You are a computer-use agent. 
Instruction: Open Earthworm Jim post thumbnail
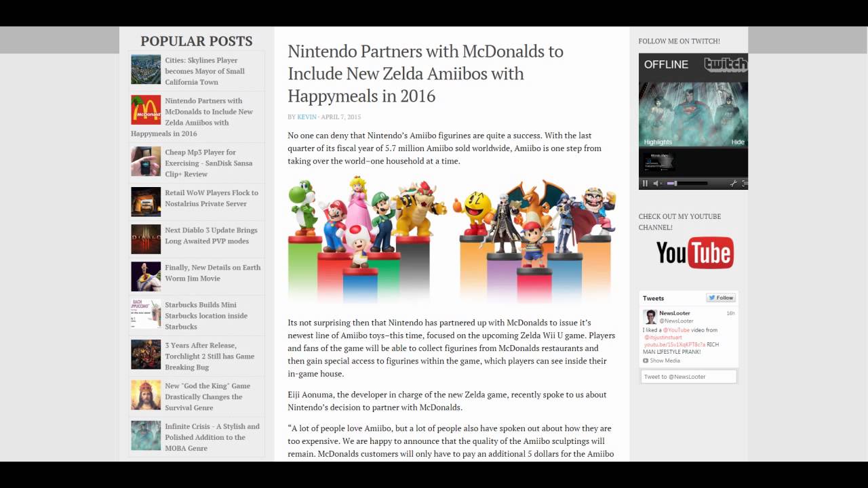pos(146,277)
